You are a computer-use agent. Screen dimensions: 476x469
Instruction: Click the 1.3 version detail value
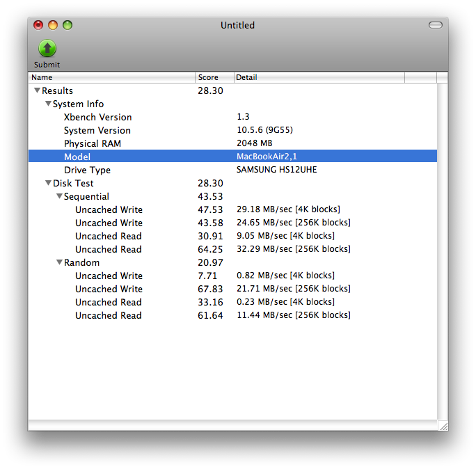(243, 117)
